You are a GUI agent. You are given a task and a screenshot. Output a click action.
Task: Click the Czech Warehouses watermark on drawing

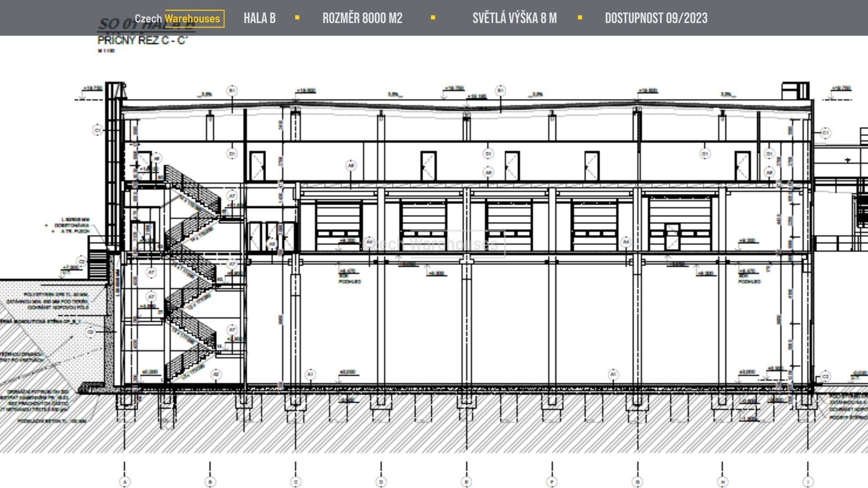pos(433,244)
